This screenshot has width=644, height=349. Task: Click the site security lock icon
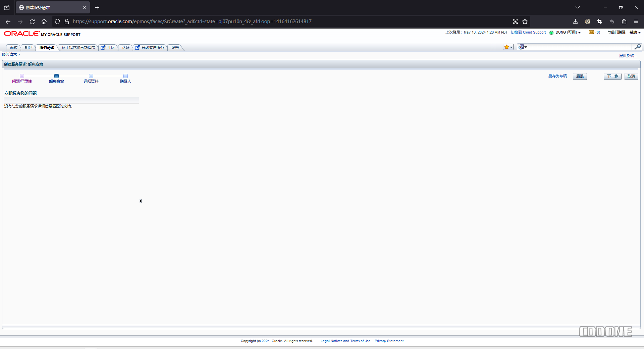tap(67, 21)
